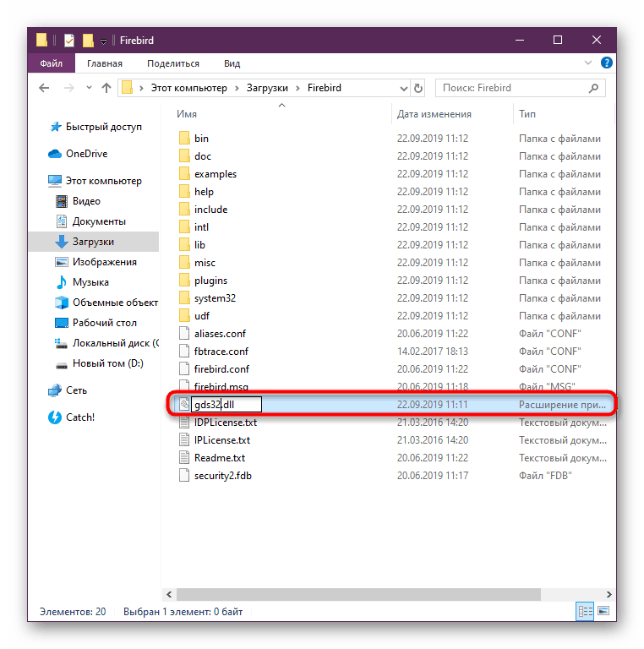
Task: Select the security2.fdb file
Action: pyautogui.click(x=222, y=476)
